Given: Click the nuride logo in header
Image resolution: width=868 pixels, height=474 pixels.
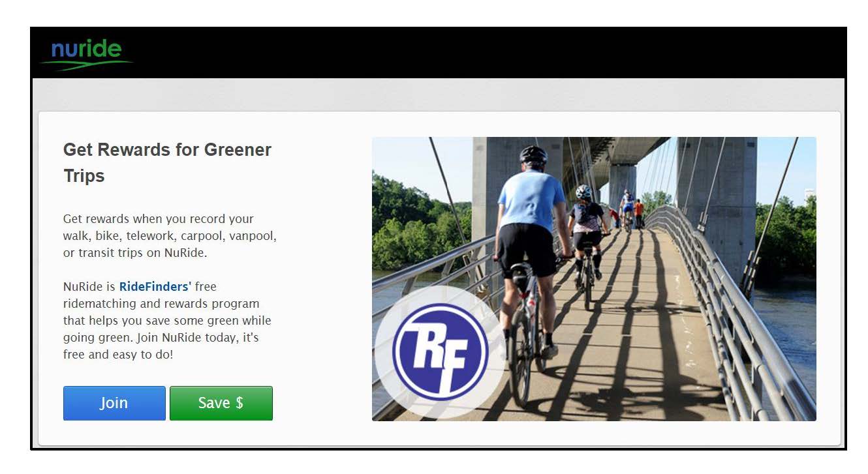Looking at the screenshot, I should pos(86,55).
